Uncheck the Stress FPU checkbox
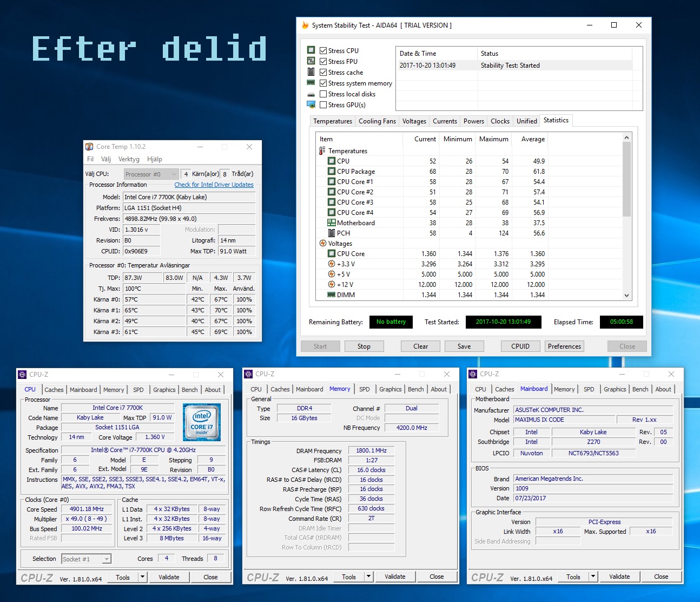 [323, 61]
